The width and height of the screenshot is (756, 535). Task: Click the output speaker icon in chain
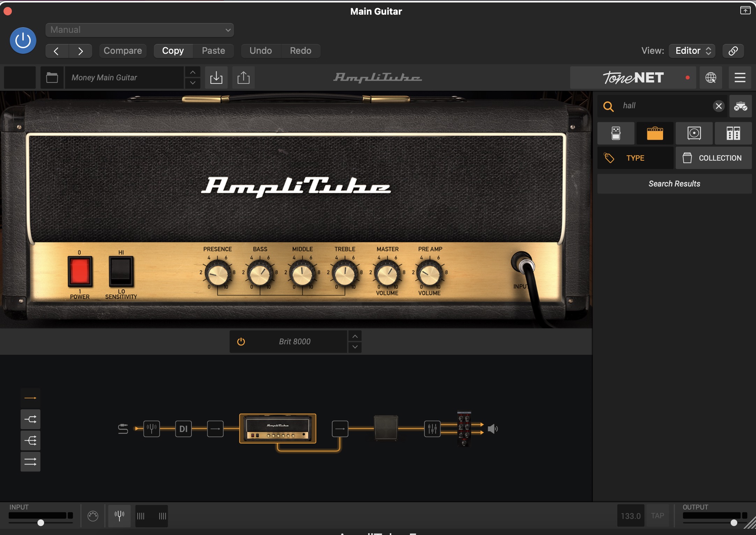493,429
